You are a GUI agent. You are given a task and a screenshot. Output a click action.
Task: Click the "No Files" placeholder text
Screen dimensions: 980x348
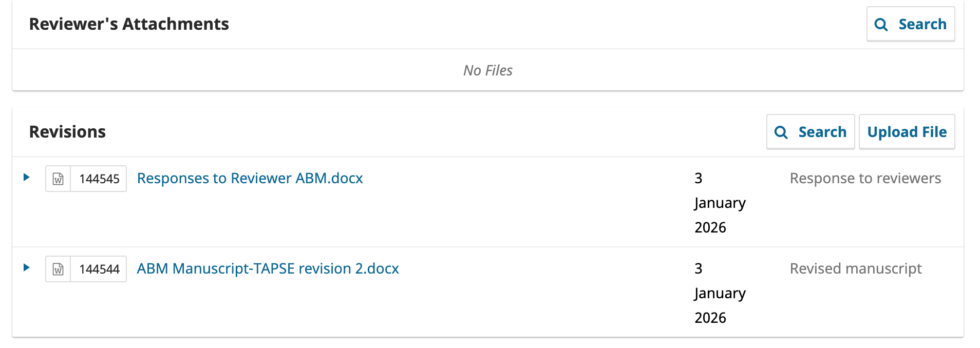pyautogui.click(x=487, y=70)
